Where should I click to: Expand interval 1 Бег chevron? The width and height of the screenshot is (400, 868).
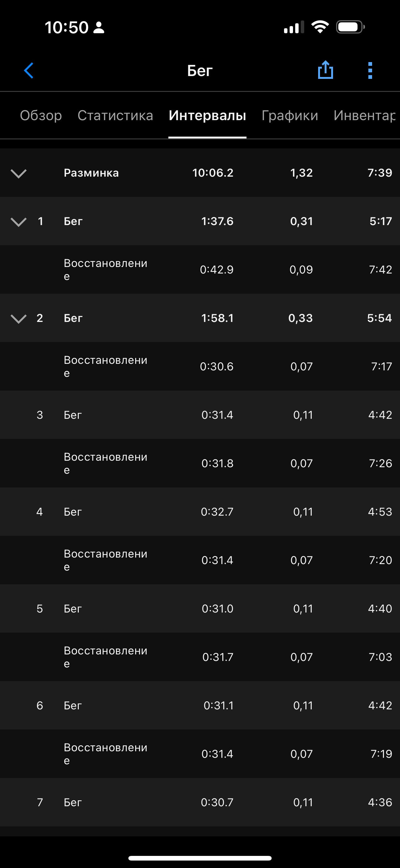tap(19, 222)
